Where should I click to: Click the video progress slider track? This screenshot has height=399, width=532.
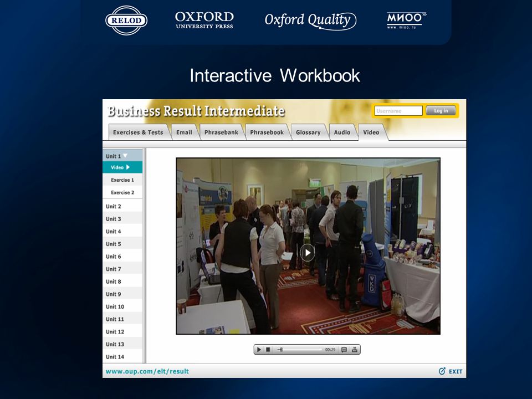click(x=299, y=350)
